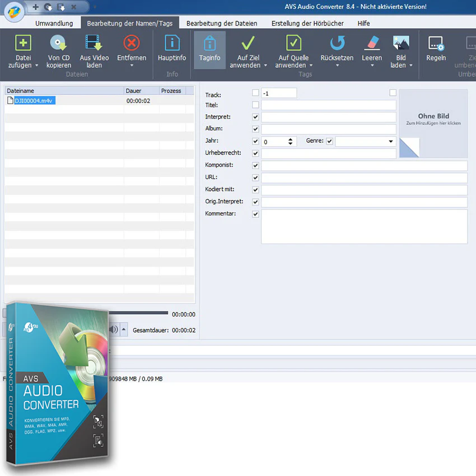Expand the Bild laden dropdown arrow
The height and width of the screenshot is (476, 476).
click(x=411, y=66)
